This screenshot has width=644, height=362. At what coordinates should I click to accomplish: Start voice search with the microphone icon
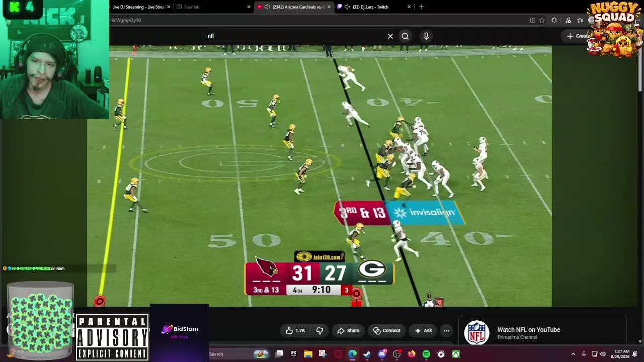click(426, 36)
